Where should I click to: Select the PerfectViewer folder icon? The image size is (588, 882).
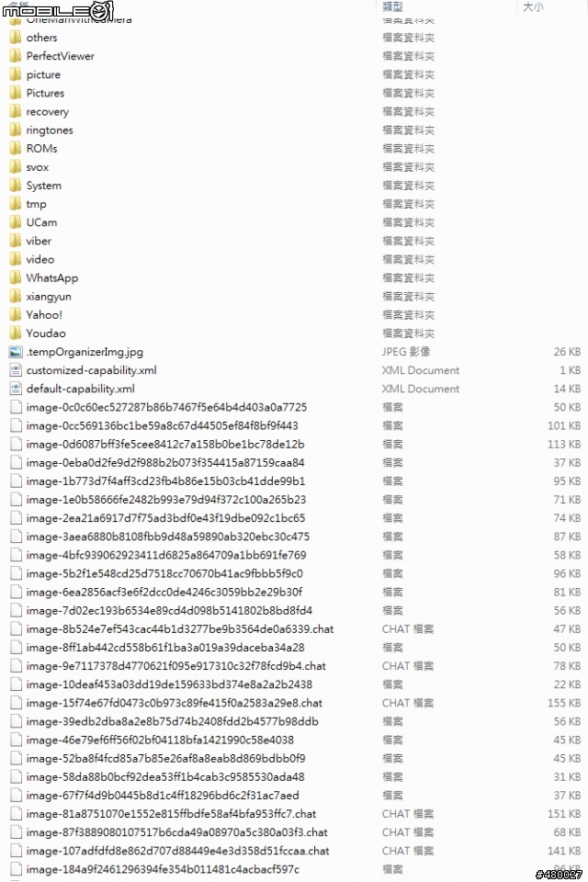(16, 56)
